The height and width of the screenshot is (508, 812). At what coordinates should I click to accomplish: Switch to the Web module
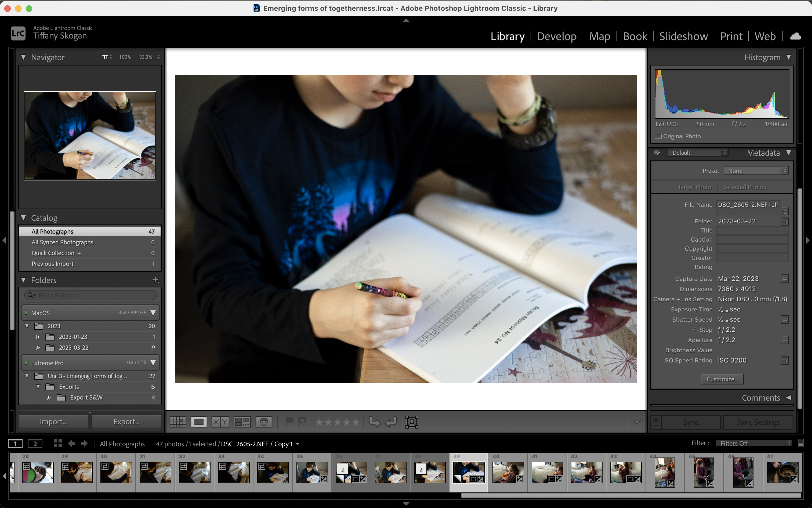point(765,36)
